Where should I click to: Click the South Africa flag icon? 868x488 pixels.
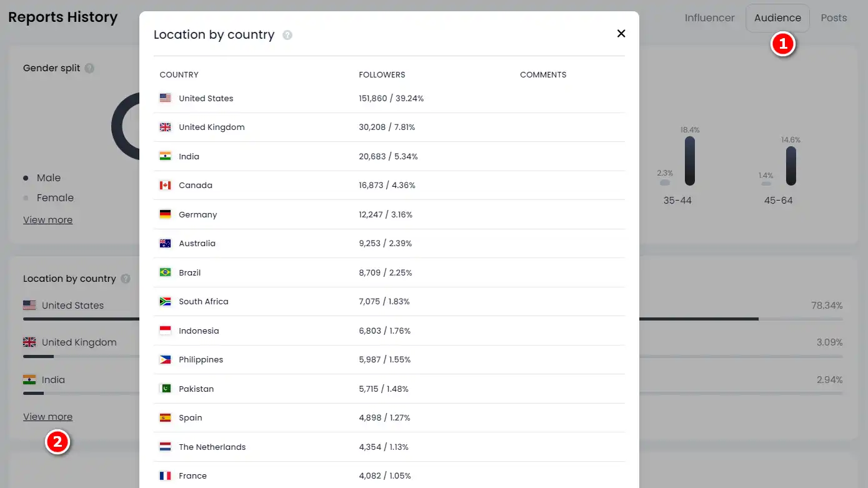166,301
